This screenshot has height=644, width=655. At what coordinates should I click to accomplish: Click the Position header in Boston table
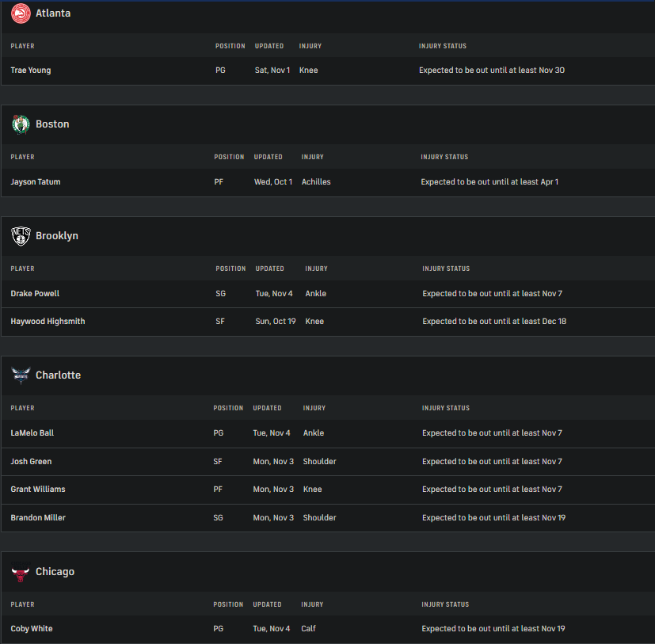229,158
